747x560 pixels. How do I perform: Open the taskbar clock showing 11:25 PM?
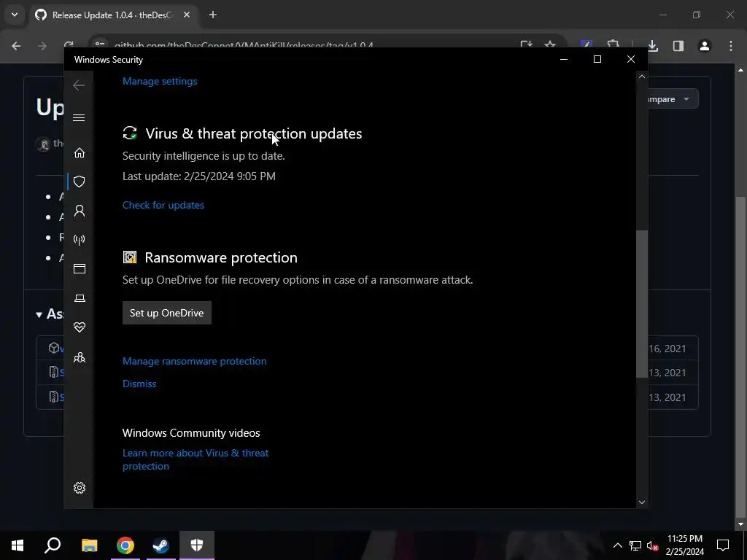[x=684, y=545]
